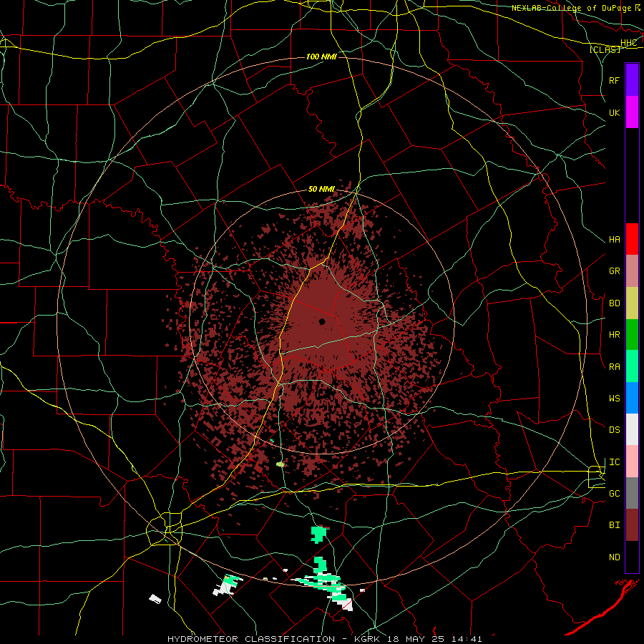Click the HA legend label
This screenshot has width=644, height=644.
pos(615,239)
